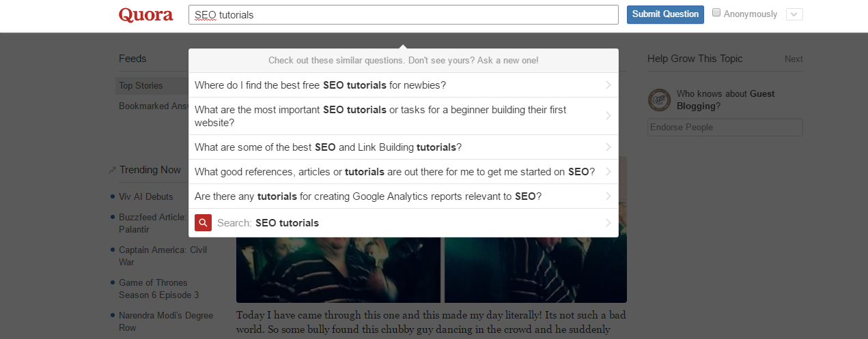Open the dropdown arrow beside Anonymously
The height and width of the screenshot is (339, 868).
pyautogui.click(x=794, y=14)
